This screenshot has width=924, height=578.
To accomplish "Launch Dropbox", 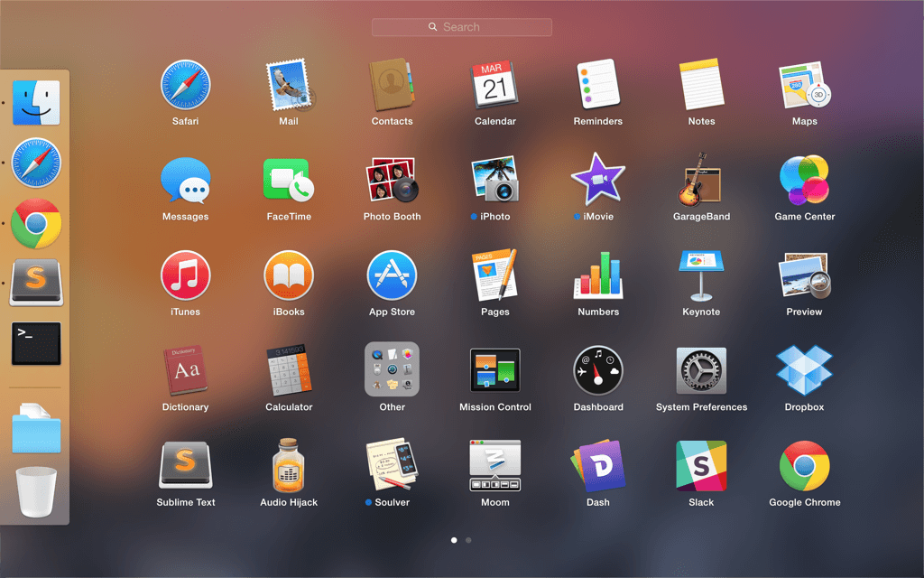I will coord(804,370).
